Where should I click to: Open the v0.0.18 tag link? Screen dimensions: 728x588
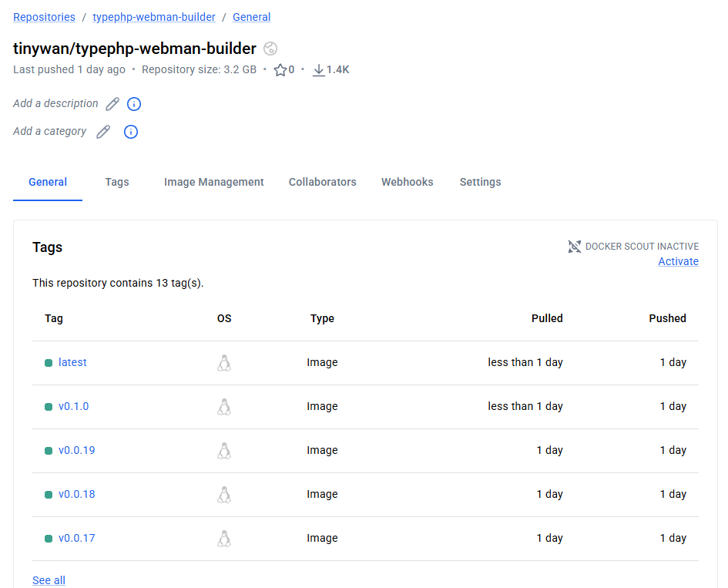click(x=76, y=494)
